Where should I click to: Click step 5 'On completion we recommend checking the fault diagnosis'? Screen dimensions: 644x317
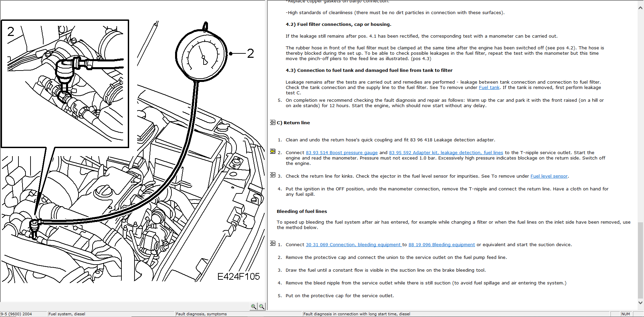coord(445,103)
